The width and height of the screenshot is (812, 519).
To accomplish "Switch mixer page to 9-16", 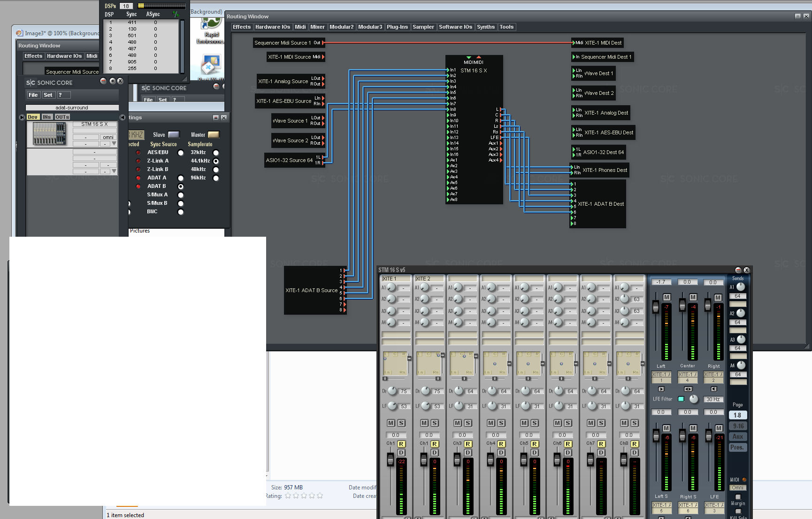I will coord(738,426).
